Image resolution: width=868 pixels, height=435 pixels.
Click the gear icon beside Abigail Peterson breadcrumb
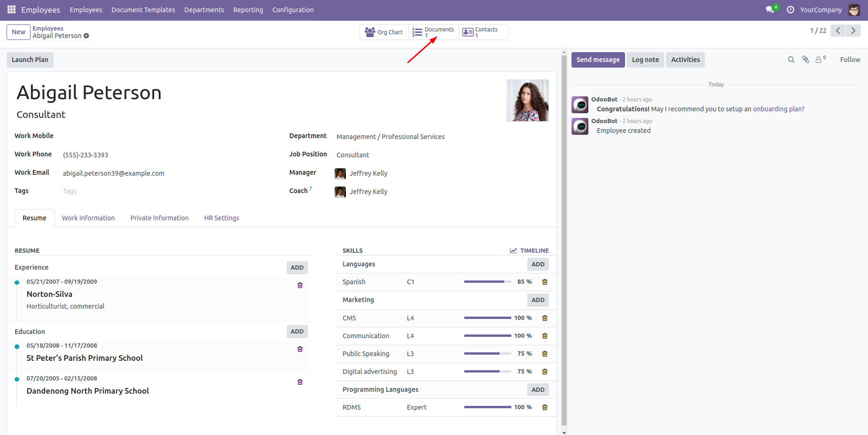coord(86,36)
